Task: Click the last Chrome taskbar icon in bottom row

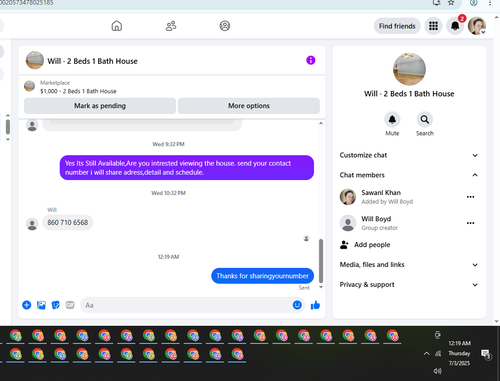Action: [237, 354]
